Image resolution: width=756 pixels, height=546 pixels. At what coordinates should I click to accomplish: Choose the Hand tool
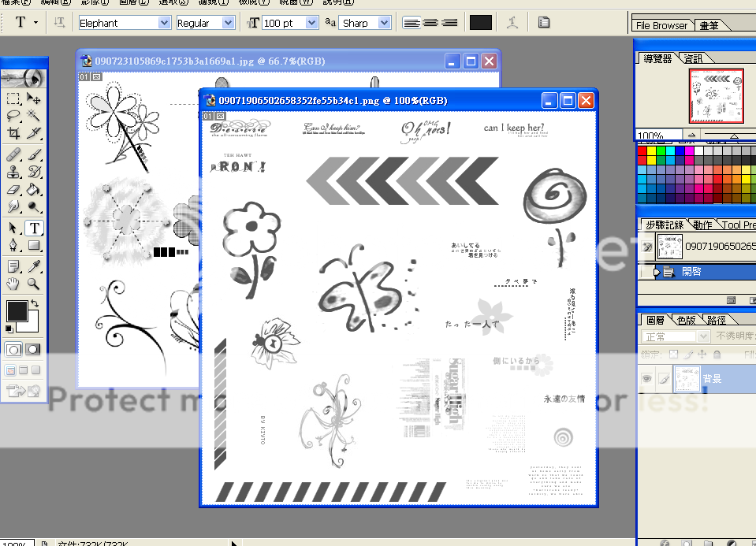point(13,284)
